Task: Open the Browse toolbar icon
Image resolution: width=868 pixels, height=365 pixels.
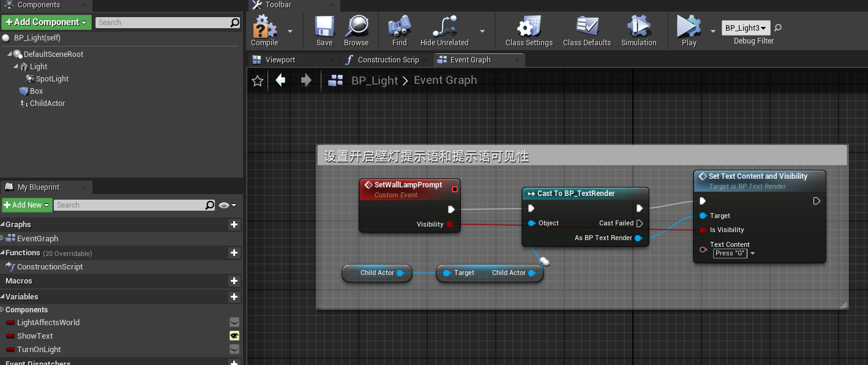Action: pyautogui.click(x=356, y=28)
